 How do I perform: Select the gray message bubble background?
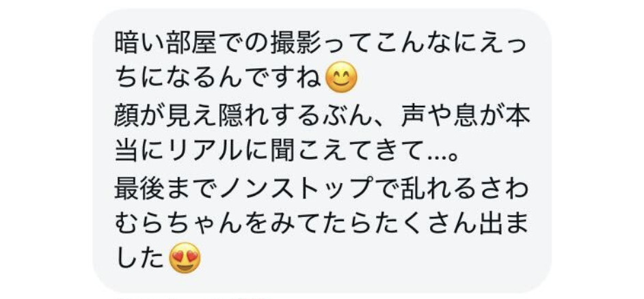coord(322,150)
